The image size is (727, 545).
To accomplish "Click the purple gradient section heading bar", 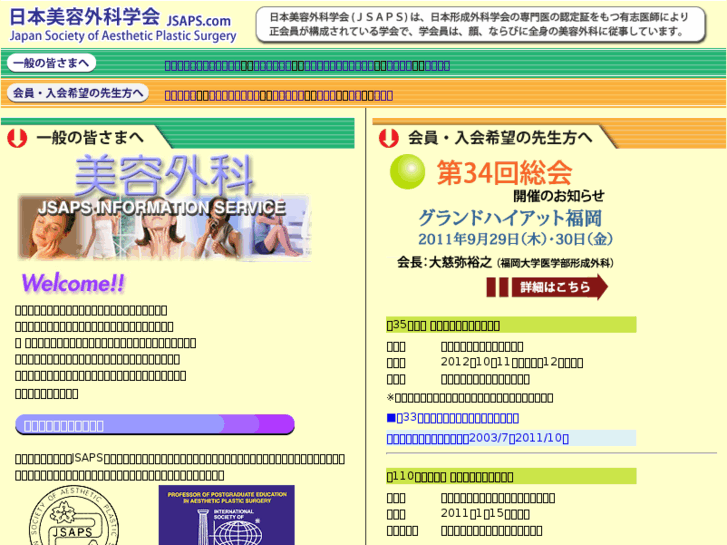I will point(155,425).
